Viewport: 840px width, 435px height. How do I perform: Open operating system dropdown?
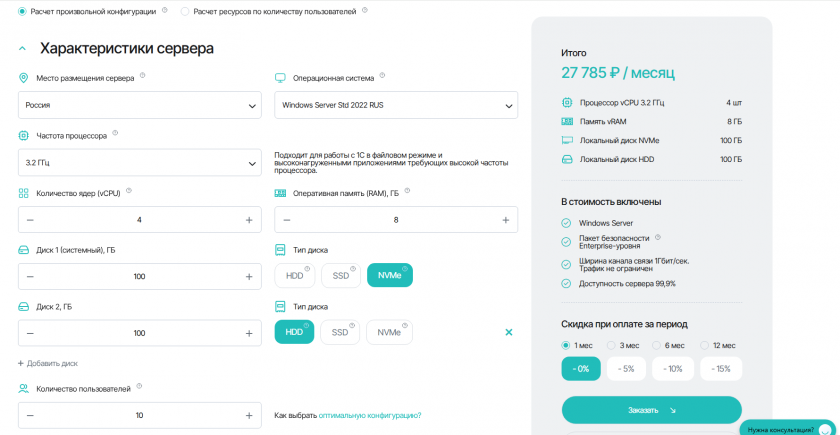[396, 104]
